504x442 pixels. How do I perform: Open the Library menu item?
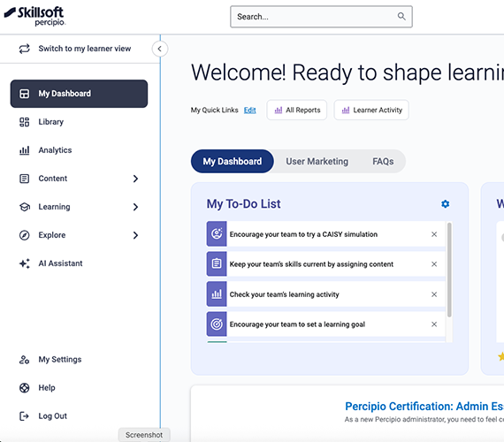coord(50,122)
